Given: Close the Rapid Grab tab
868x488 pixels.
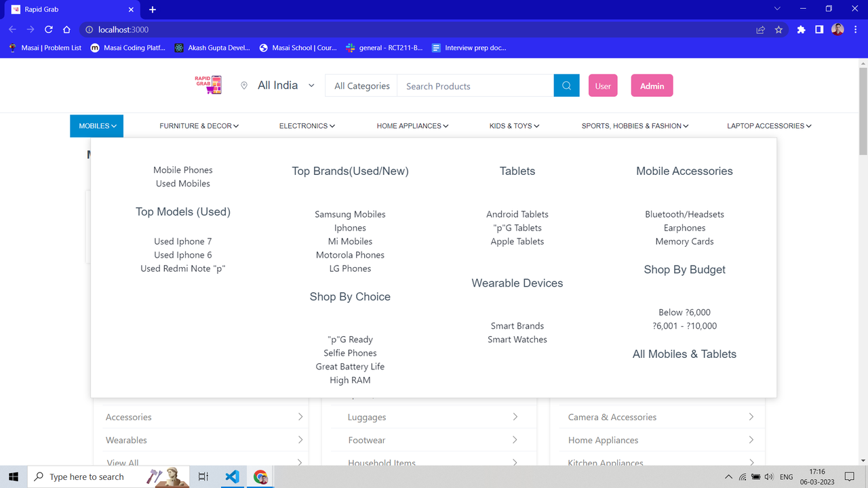Looking at the screenshot, I should click(132, 9).
